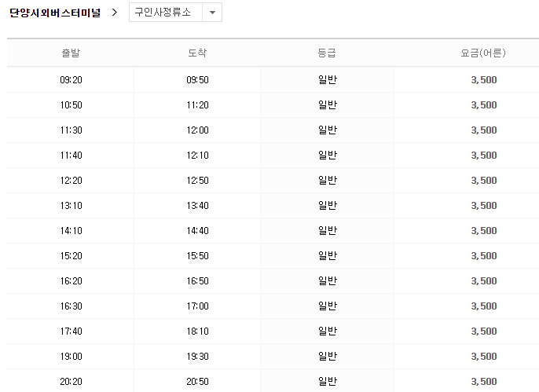Click the 18:10 arrival time

coord(197,332)
